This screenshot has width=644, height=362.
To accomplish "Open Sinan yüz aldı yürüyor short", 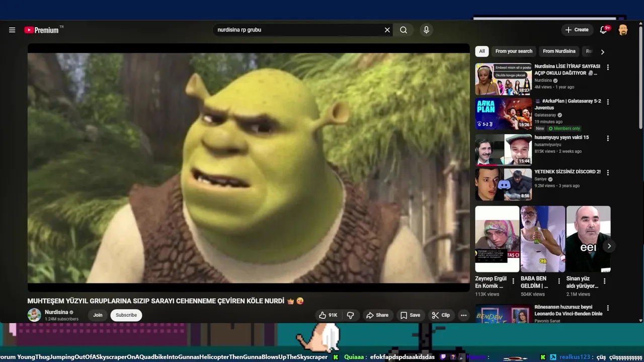I will pyautogui.click(x=589, y=239).
